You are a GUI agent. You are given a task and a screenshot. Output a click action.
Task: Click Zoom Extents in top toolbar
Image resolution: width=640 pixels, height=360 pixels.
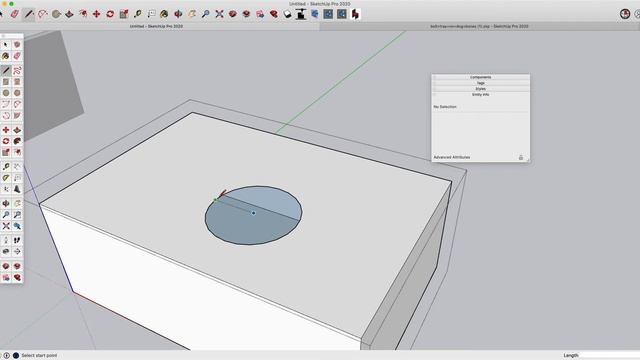point(219,14)
